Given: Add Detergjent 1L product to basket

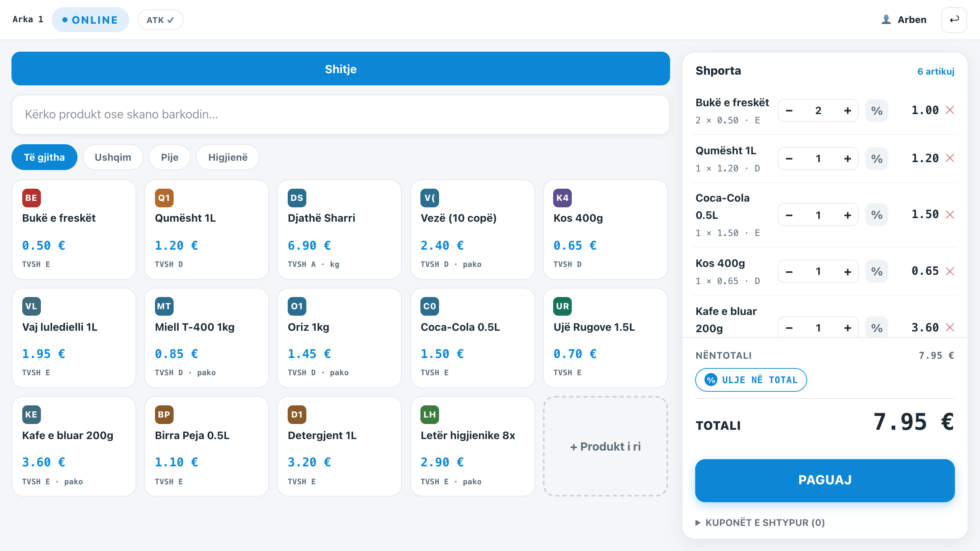Looking at the screenshot, I should click(339, 446).
